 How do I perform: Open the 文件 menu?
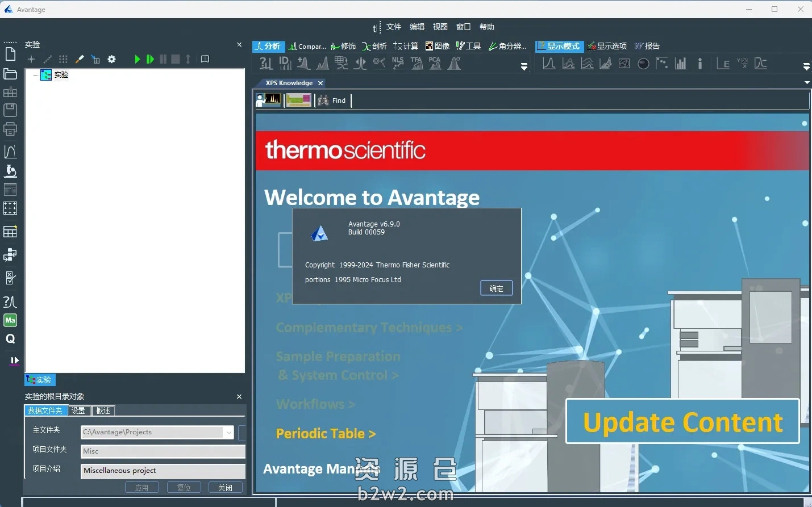click(393, 27)
